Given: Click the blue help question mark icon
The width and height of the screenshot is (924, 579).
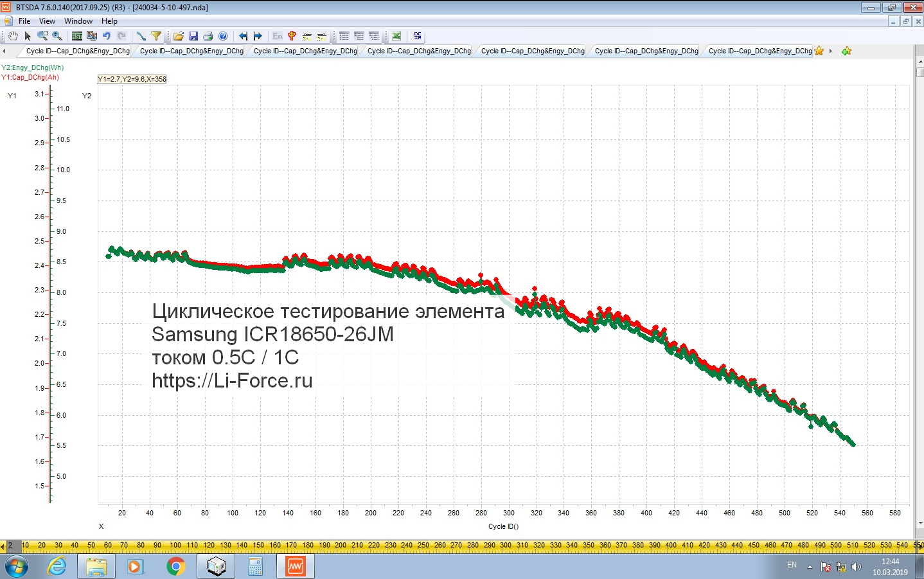Looking at the screenshot, I should point(223,36).
